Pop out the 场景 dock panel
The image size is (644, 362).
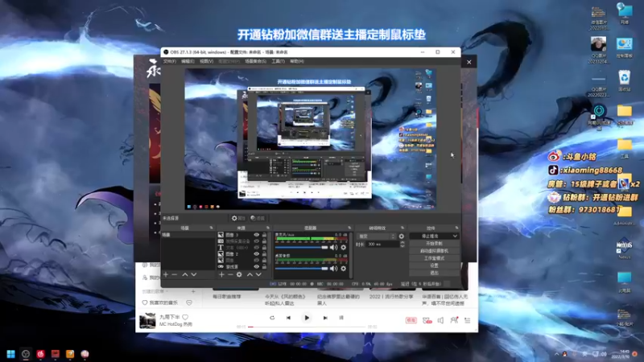(212, 228)
